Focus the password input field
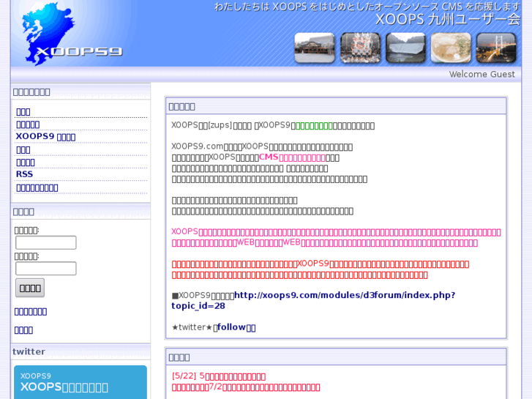This screenshot has height=399, width=532. [x=46, y=268]
